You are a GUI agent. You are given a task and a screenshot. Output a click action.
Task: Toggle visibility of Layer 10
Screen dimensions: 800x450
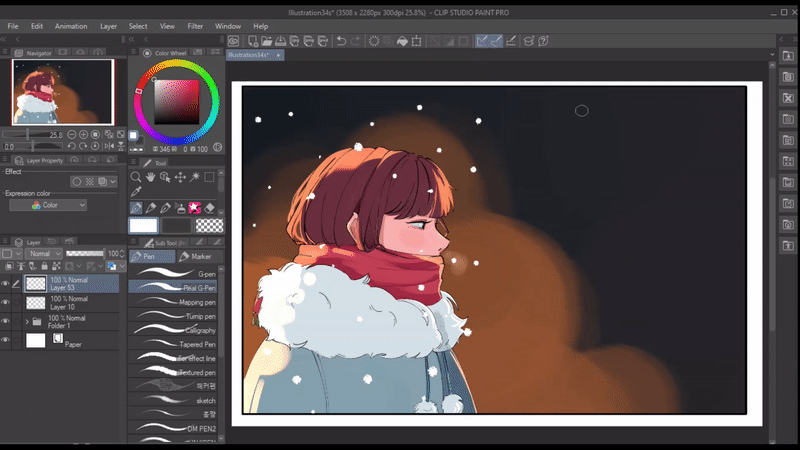5,303
